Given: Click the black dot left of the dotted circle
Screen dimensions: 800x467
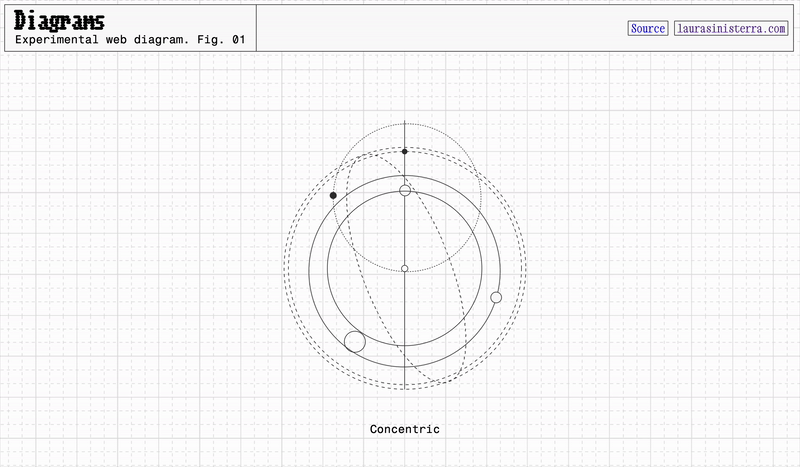Looking at the screenshot, I should [333, 195].
